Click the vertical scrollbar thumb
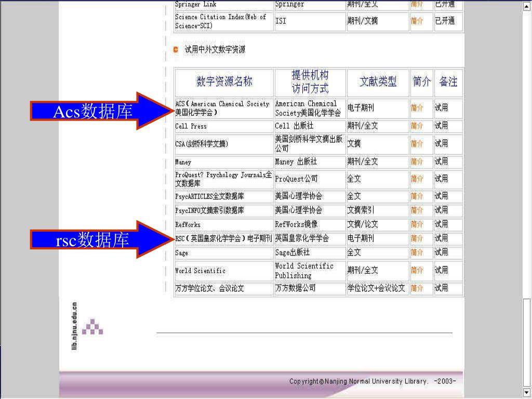Viewport: 532px width, 399px height. (527, 343)
